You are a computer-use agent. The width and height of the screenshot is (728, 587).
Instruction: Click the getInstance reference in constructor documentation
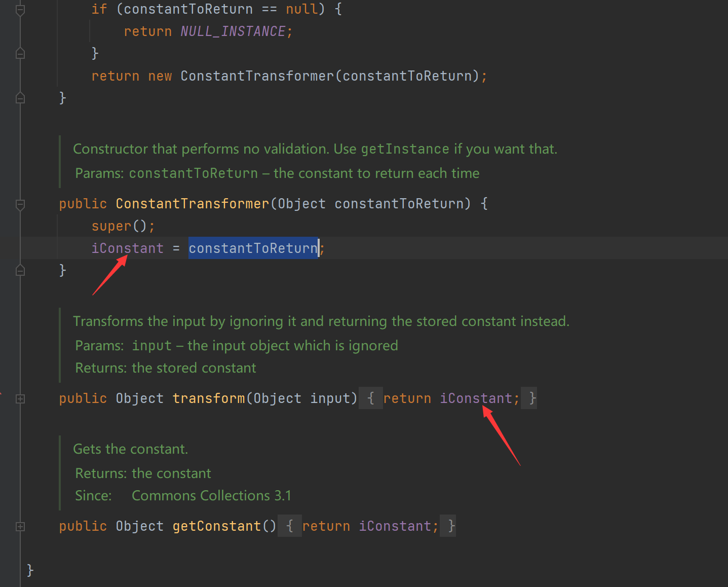pyautogui.click(x=405, y=149)
